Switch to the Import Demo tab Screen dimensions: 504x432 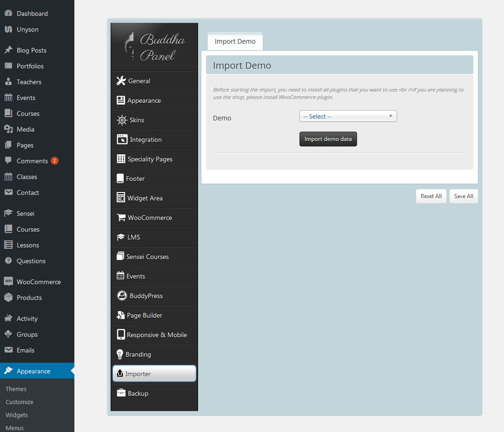[235, 41]
